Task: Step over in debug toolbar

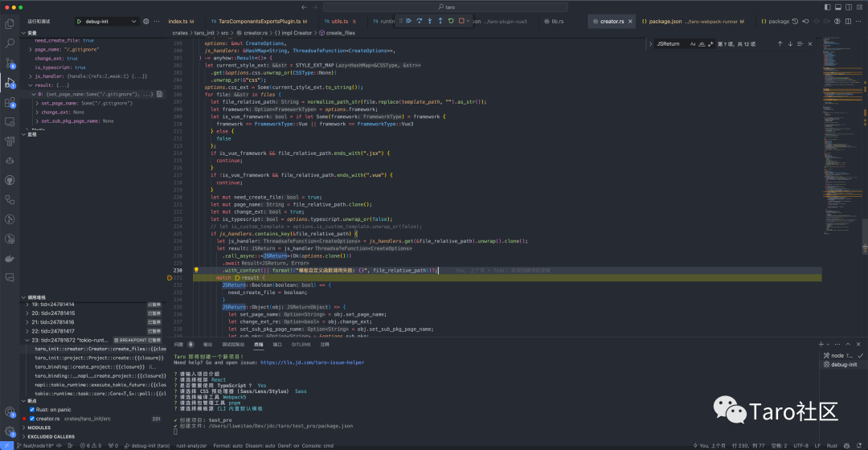Action: click(x=419, y=21)
